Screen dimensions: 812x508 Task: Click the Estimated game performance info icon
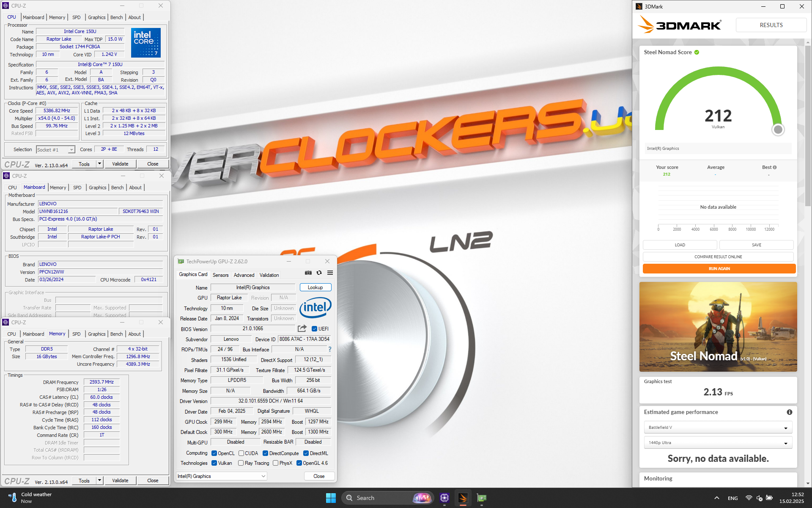pyautogui.click(x=789, y=412)
